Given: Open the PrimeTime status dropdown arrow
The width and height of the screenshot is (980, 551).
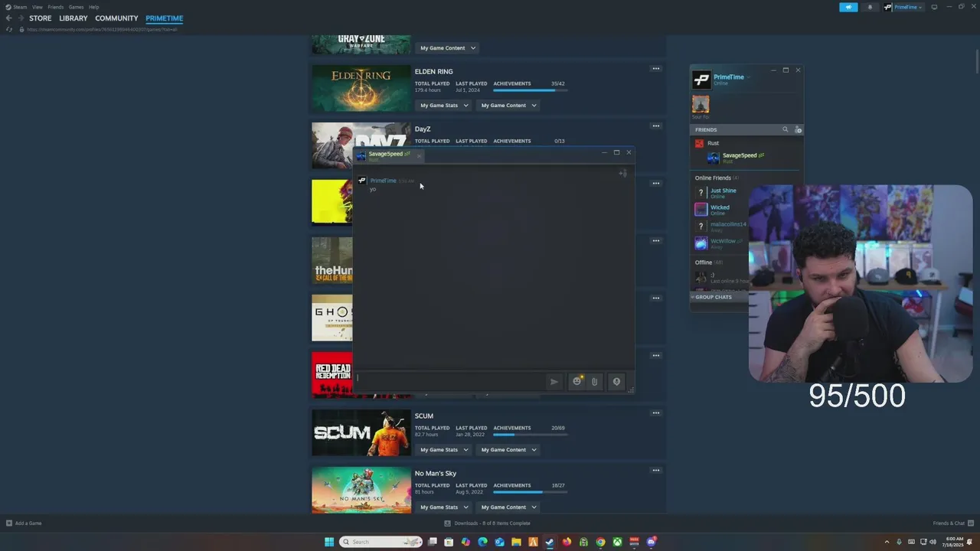Looking at the screenshot, I should [749, 77].
